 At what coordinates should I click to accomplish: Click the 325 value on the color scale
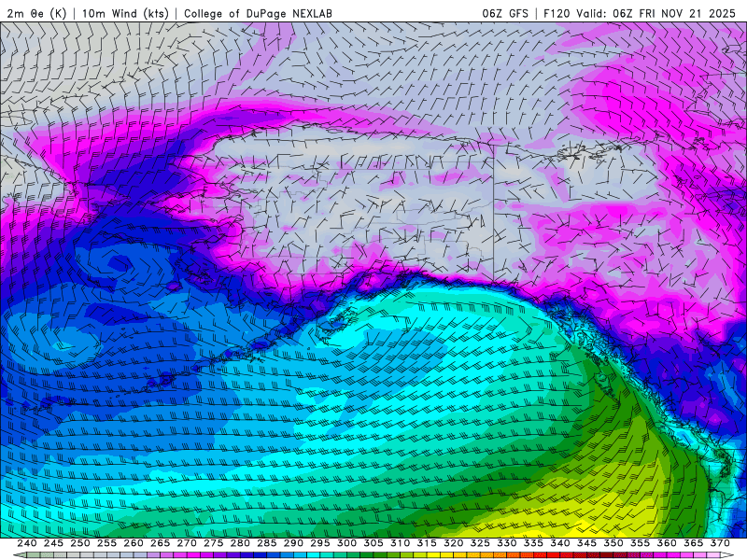tap(480, 543)
